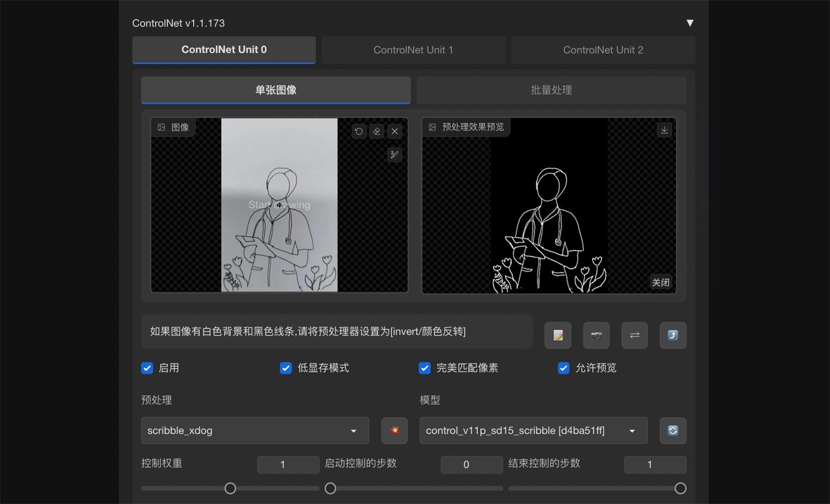This screenshot has height=504, width=830.
Task: Collapse the ControlNet v1.1.173 panel
Action: (x=689, y=23)
